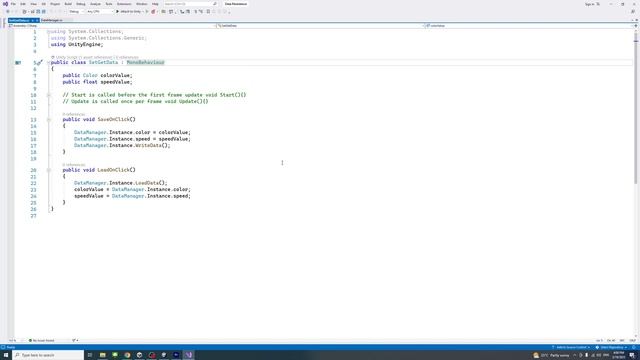
Task: Click the colorValue field declaration
Action: tap(115, 76)
